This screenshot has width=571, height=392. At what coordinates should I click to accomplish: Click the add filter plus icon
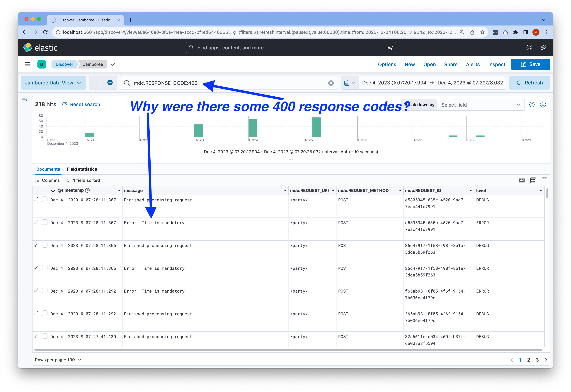tap(110, 83)
